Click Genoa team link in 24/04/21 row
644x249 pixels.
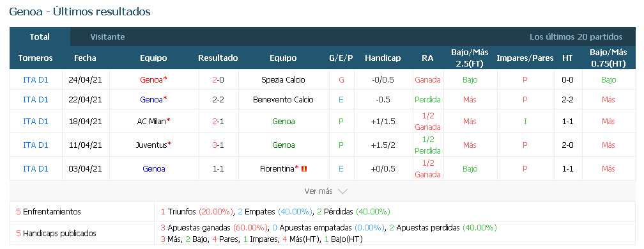pyautogui.click(x=151, y=80)
